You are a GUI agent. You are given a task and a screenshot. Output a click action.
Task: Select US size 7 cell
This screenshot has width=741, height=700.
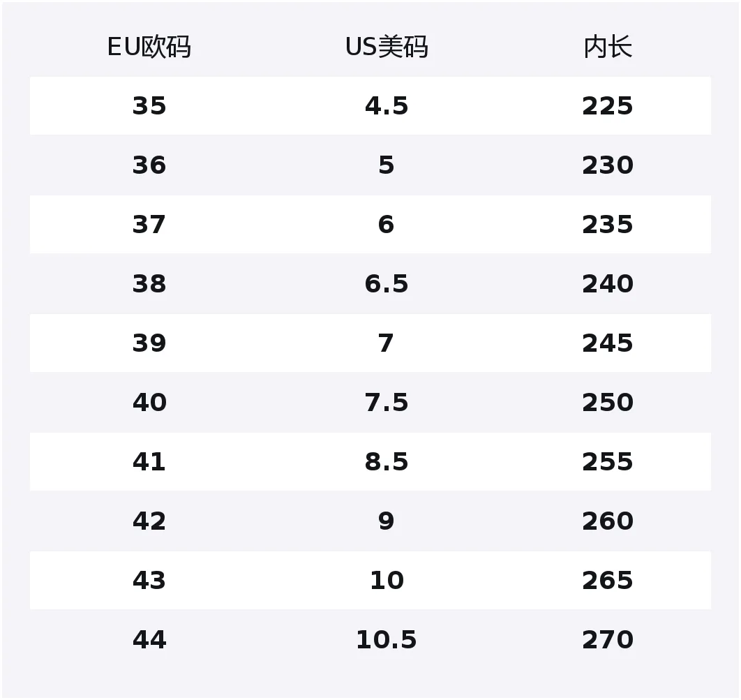coord(386,343)
